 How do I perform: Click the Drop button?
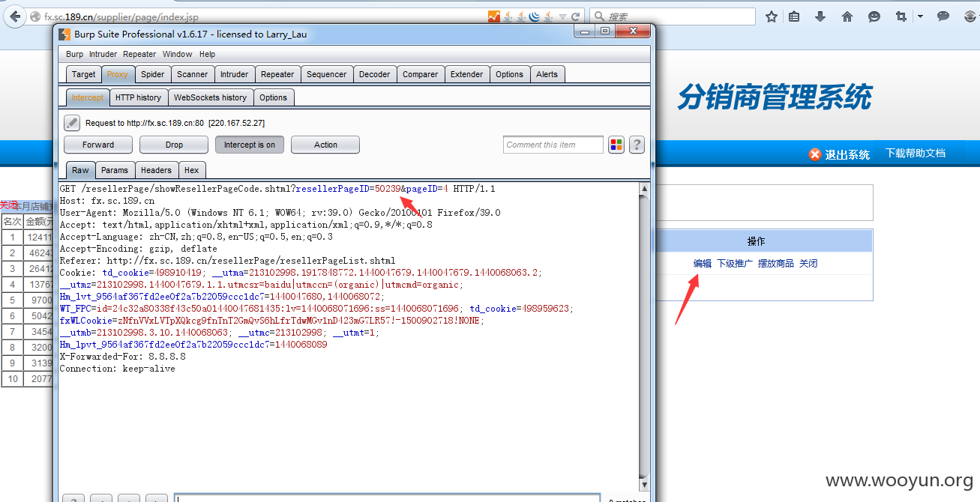tap(174, 145)
